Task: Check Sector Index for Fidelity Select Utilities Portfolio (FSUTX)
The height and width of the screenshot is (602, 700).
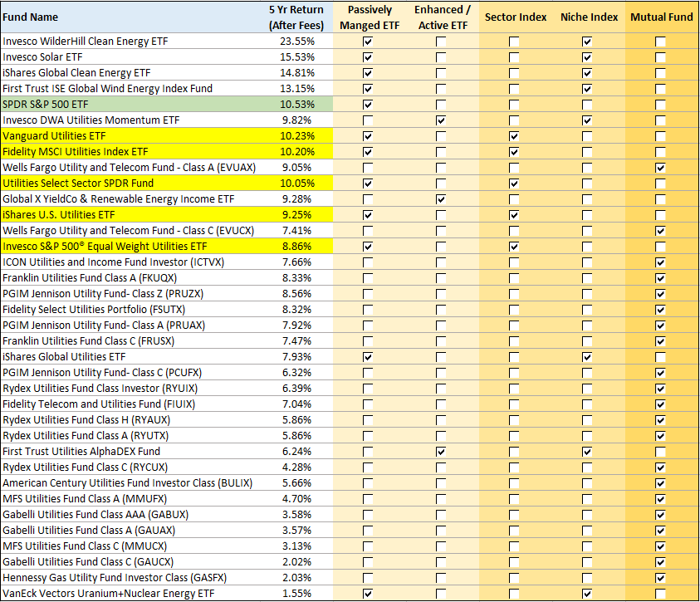Action: coord(514,310)
